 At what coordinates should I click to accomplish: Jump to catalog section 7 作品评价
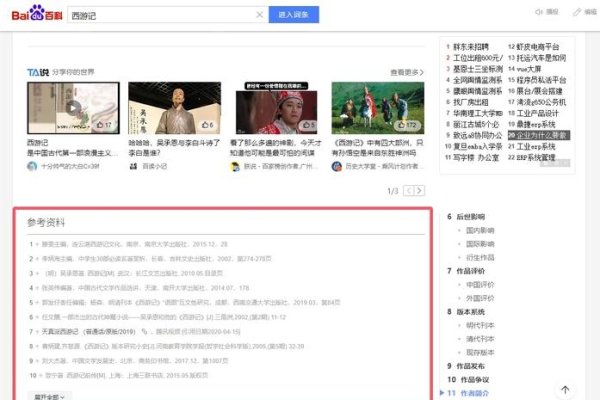coord(466,271)
